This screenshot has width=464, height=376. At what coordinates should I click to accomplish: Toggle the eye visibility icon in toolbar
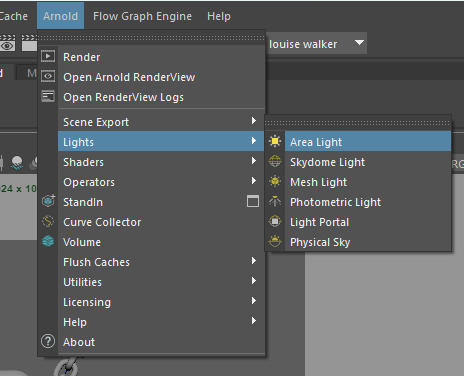[x=7, y=46]
